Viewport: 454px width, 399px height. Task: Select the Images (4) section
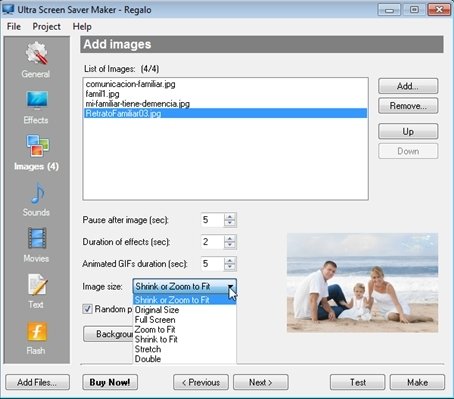[36, 153]
